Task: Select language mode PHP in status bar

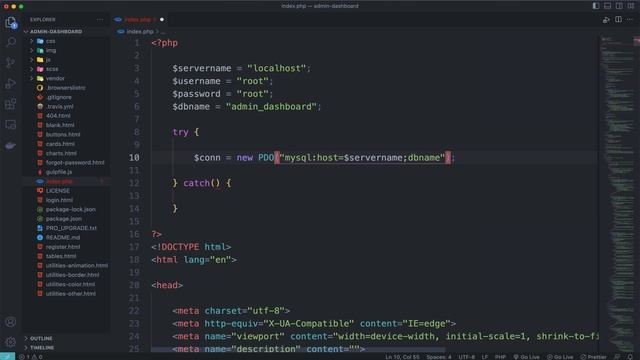Action: click(x=500, y=357)
